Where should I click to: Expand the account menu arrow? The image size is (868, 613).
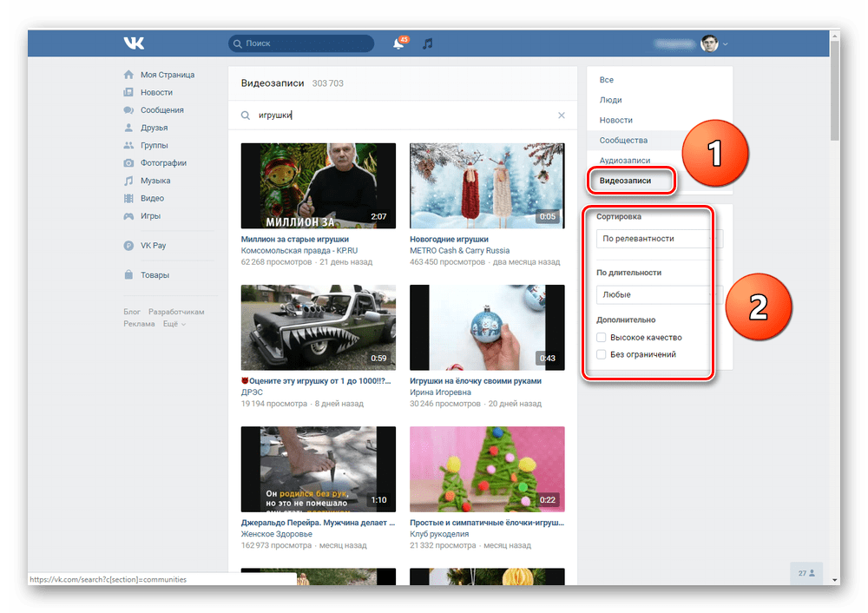pos(725,43)
